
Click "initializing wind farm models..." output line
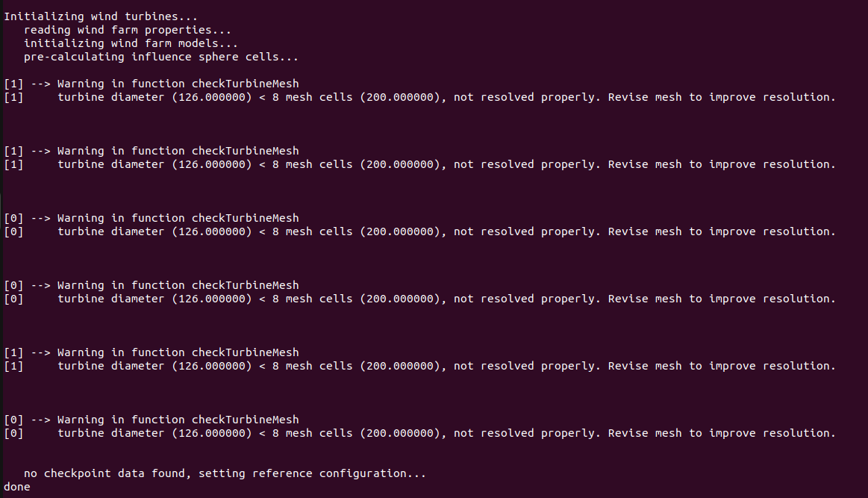(x=128, y=43)
